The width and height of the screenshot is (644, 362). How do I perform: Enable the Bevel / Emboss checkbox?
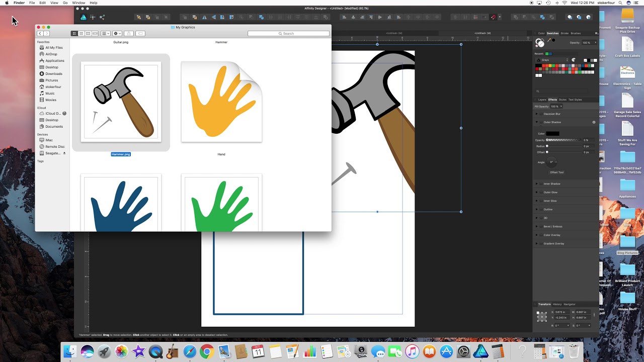click(541, 227)
